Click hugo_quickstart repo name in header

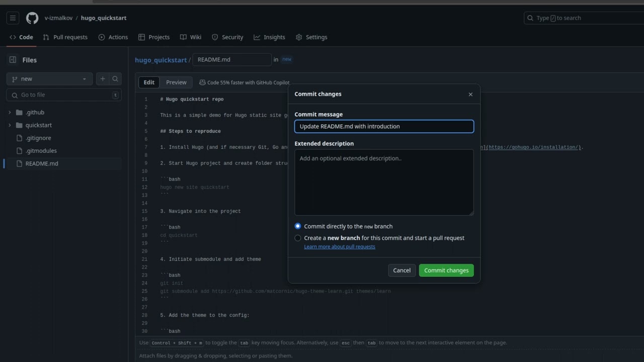104,18
